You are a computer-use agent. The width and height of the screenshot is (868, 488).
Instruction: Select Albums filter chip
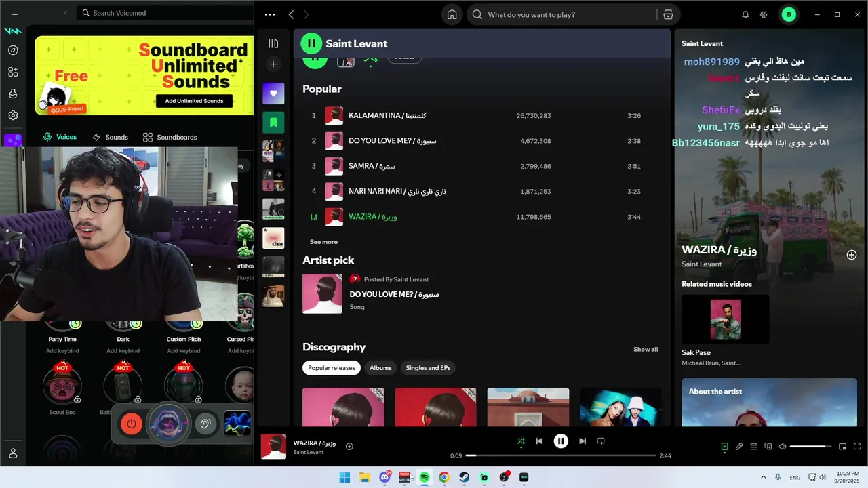(x=380, y=368)
